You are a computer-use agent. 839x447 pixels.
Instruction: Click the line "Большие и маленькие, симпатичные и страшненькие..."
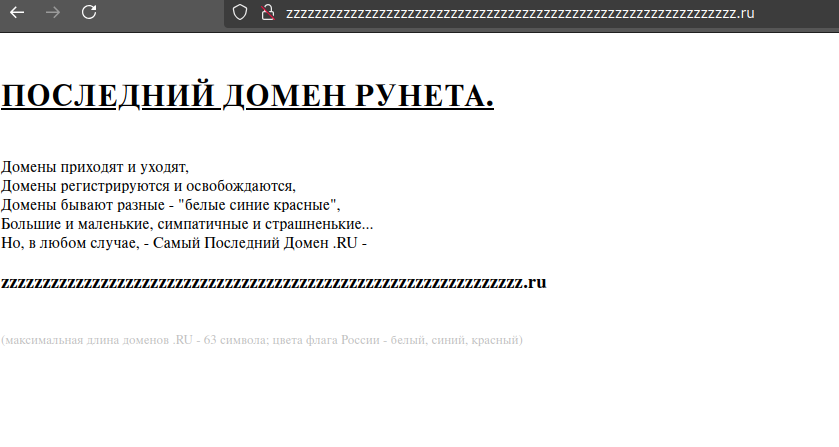[x=187, y=224]
